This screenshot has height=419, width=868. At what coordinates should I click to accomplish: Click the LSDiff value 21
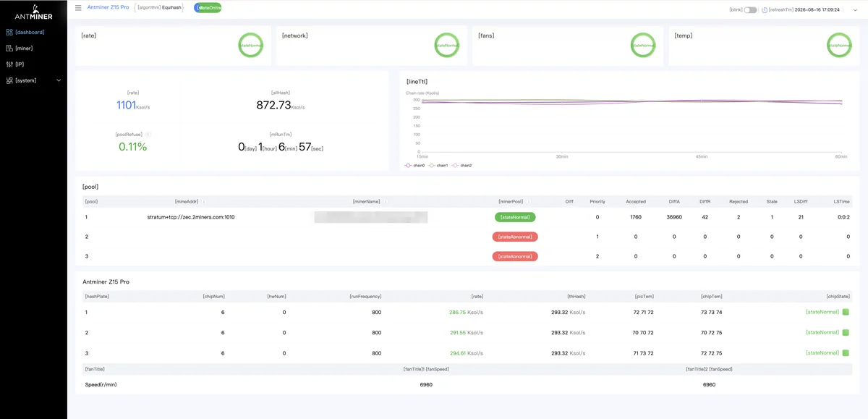click(x=801, y=217)
